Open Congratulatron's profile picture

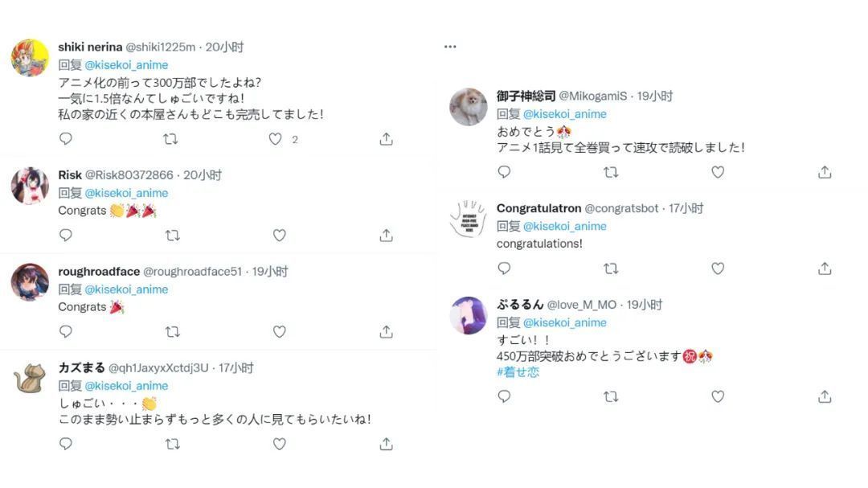467,218
